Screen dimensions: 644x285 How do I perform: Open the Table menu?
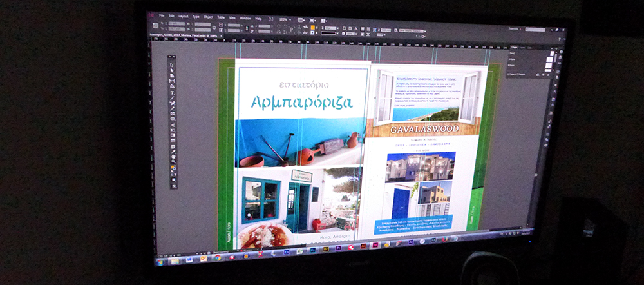[221, 17]
